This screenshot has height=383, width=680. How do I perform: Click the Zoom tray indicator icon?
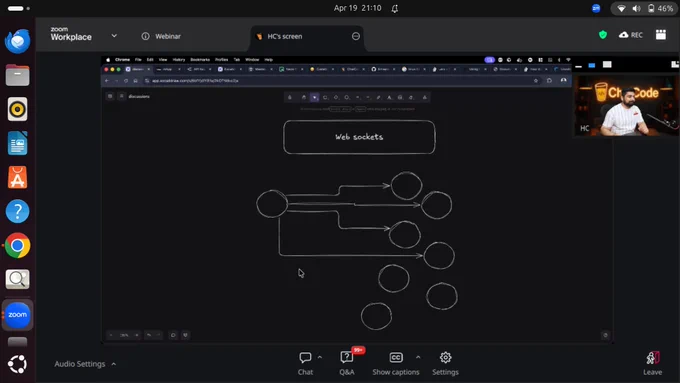point(596,8)
